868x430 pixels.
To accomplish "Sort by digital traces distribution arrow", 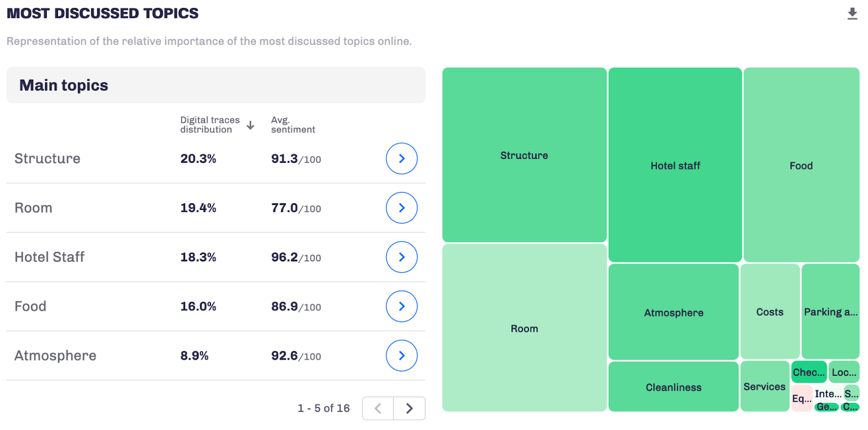I will click(250, 125).
